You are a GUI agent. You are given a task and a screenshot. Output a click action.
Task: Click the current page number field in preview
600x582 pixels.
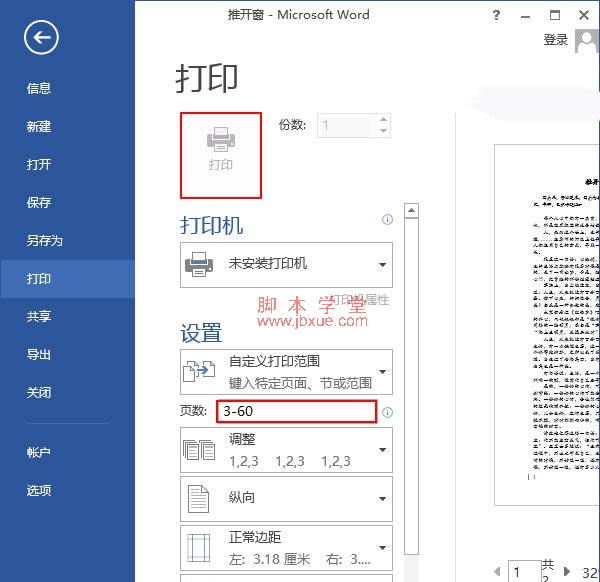[x=524, y=572]
